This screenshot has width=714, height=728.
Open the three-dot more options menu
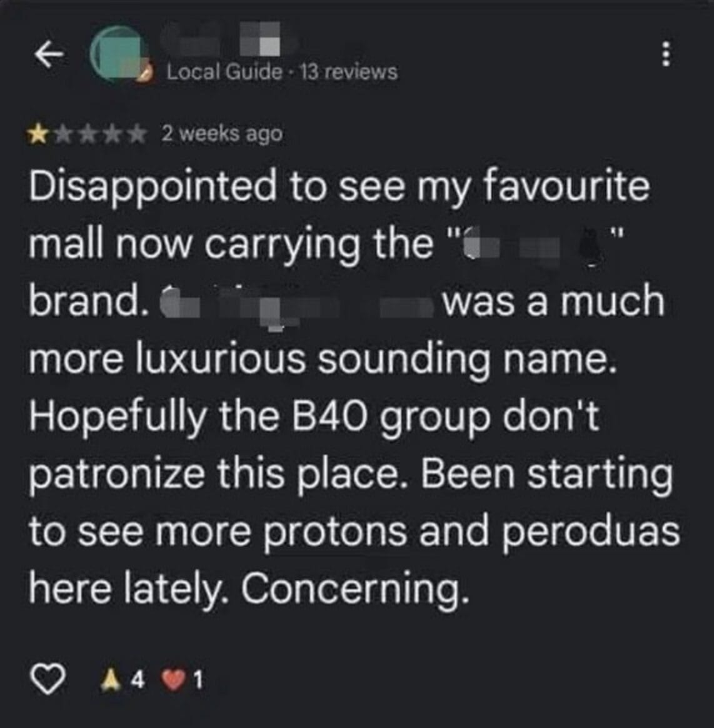pyautogui.click(x=666, y=54)
